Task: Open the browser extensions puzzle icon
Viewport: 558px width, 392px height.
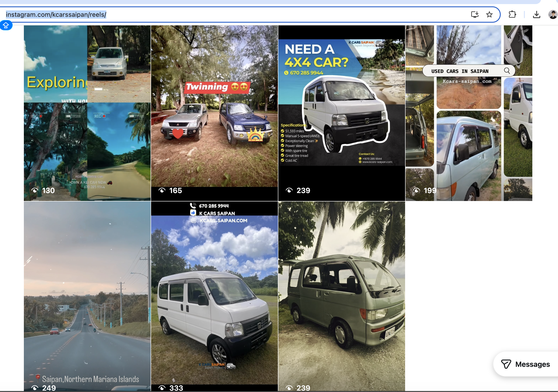Action: (512, 15)
